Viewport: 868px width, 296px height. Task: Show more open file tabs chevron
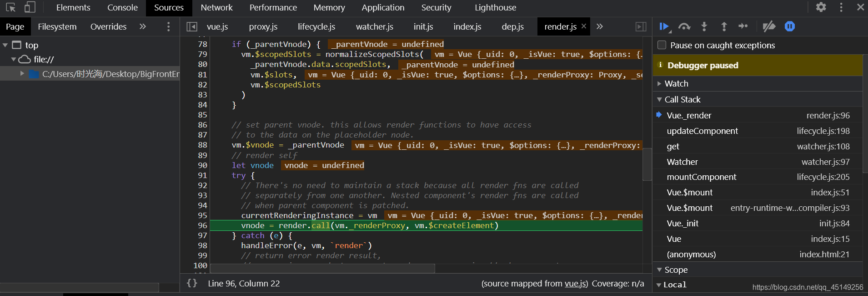(x=600, y=26)
